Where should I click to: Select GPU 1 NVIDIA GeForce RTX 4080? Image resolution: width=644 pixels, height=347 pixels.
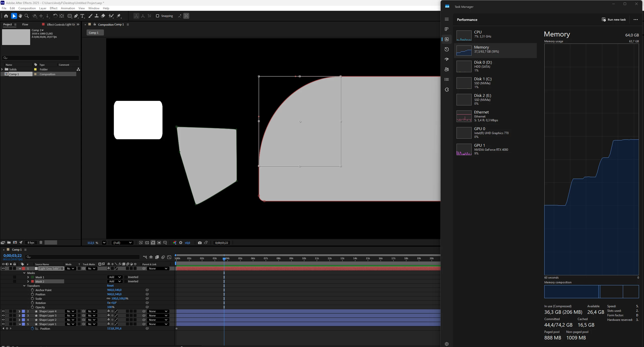click(x=495, y=149)
